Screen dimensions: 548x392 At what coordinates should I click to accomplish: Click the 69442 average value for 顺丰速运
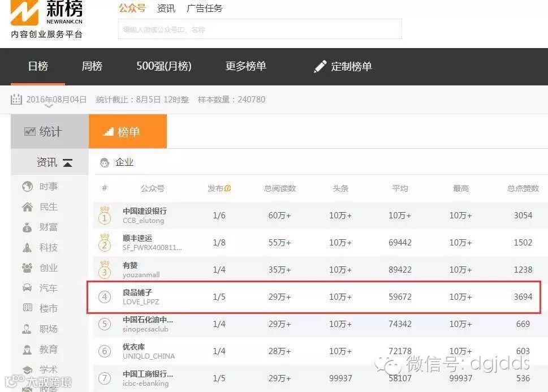[x=400, y=243]
